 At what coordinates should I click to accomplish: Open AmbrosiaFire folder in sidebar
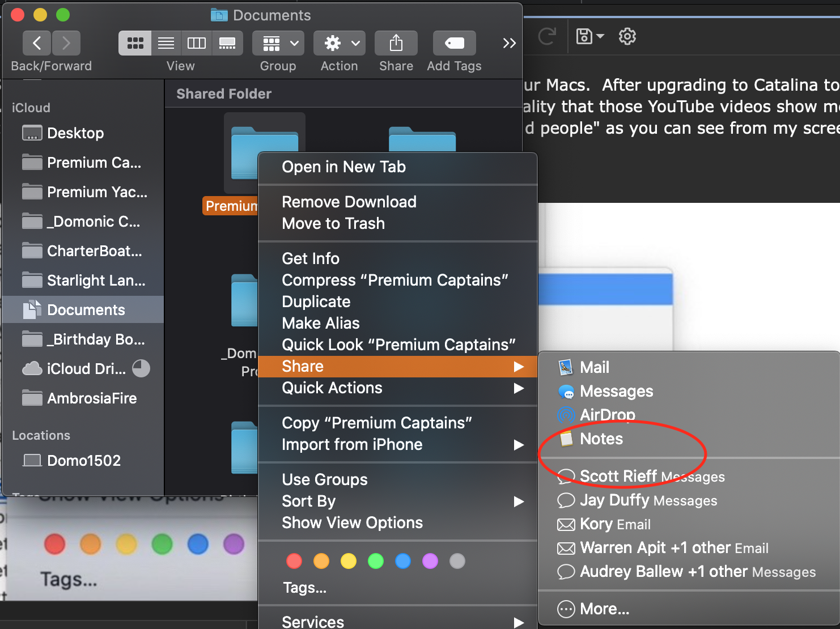coord(83,398)
